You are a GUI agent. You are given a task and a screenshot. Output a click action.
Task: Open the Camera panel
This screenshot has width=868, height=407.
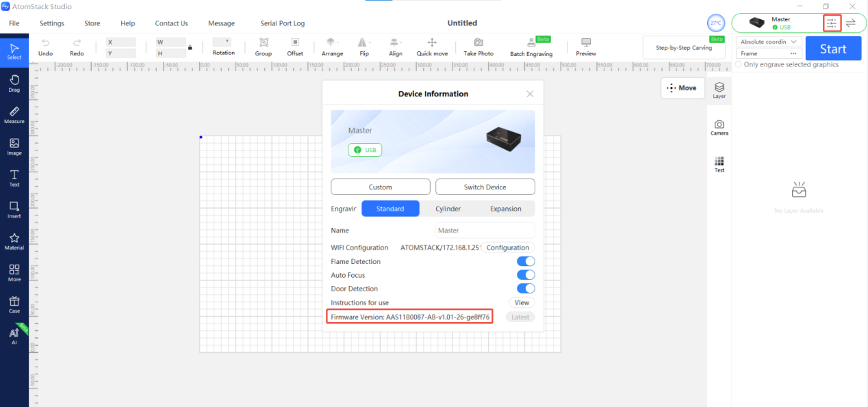coord(719,127)
